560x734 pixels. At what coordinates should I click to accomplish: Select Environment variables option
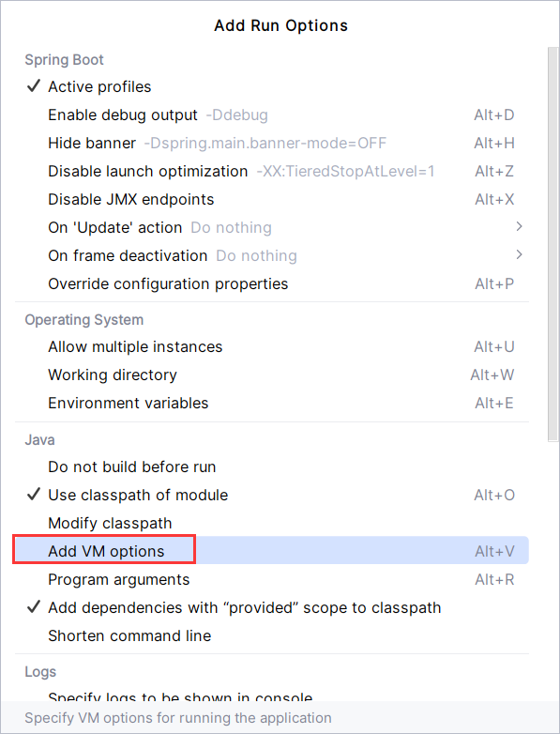(x=272, y=403)
